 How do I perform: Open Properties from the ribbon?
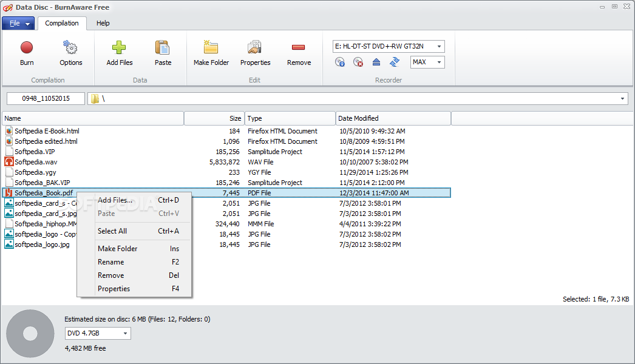click(x=255, y=53)
